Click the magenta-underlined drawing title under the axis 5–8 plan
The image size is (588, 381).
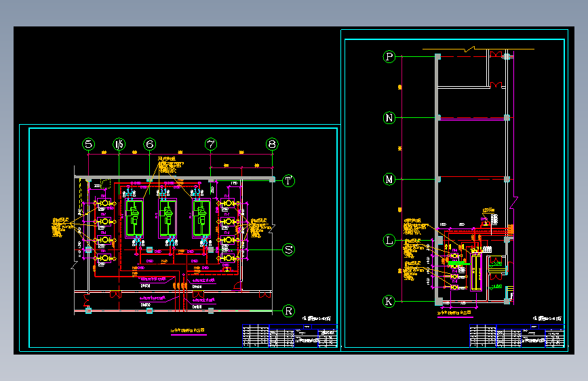(189, 331)
